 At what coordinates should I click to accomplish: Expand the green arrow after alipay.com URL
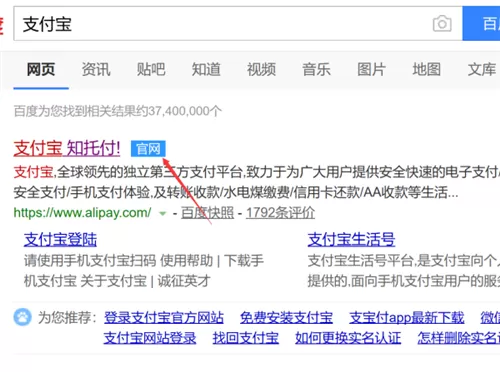click(x=162, y=213)
